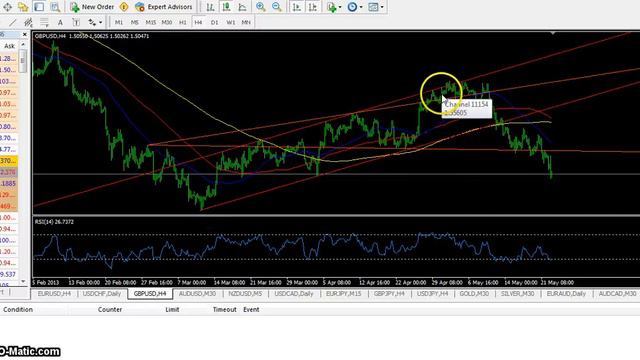640x360 pixels.
Task: Switch to the USDJPY,H4 chart tab
Action: [x=432, y=293]
